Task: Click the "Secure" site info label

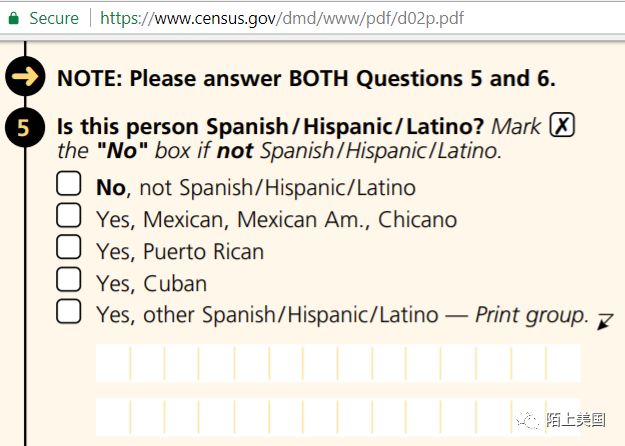Action: [x=53, y=19]
